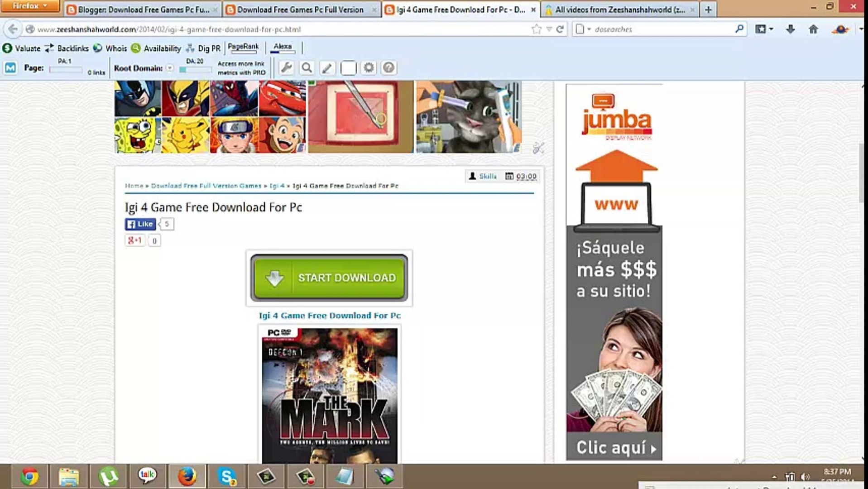868x489 pixels.
Task: Open the toolbar overflow arrow at far right
Action: [861, 29]
